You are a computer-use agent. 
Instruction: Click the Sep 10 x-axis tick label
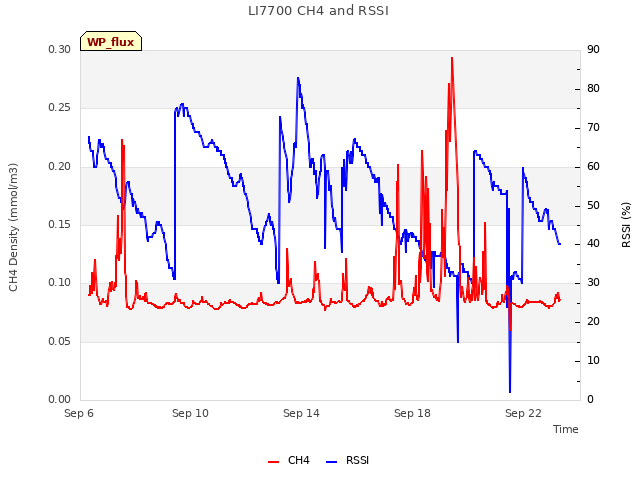click(x=190, y=413)
